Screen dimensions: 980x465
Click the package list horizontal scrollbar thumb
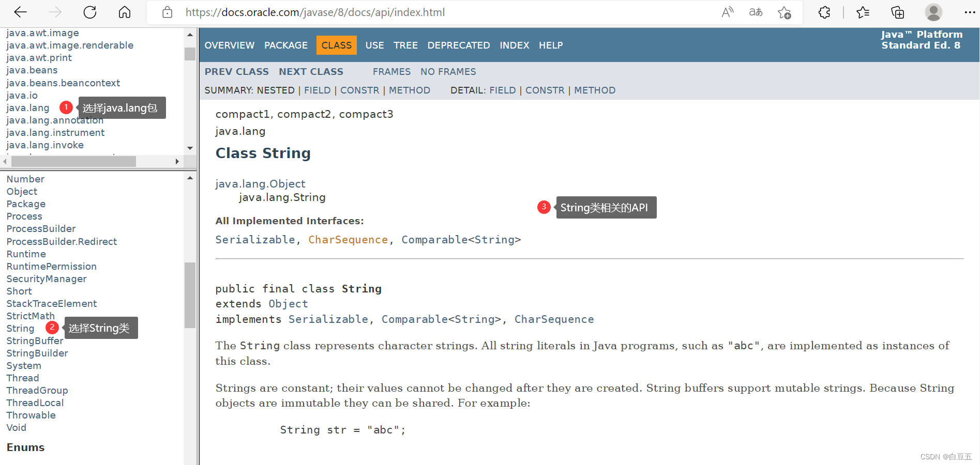coord(74,162)
